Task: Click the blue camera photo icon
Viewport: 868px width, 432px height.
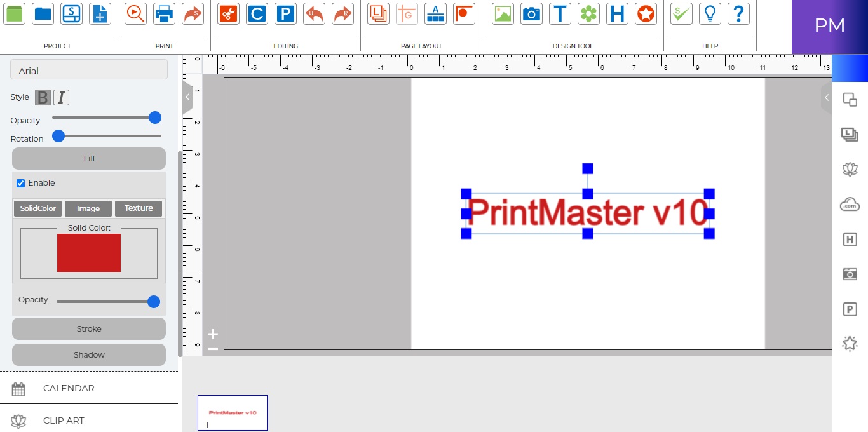Action: tap(531, 13)
